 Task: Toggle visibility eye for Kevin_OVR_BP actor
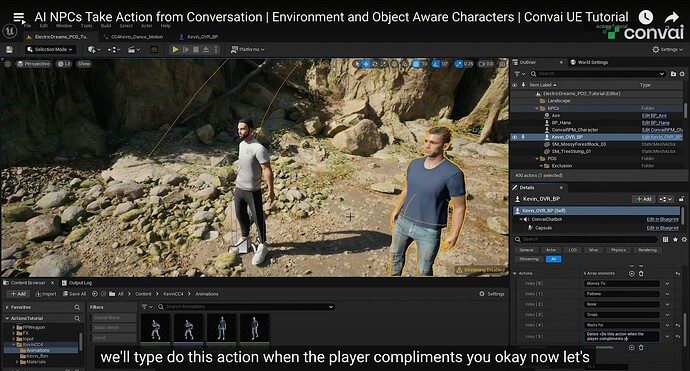click(x=514, y=137)
